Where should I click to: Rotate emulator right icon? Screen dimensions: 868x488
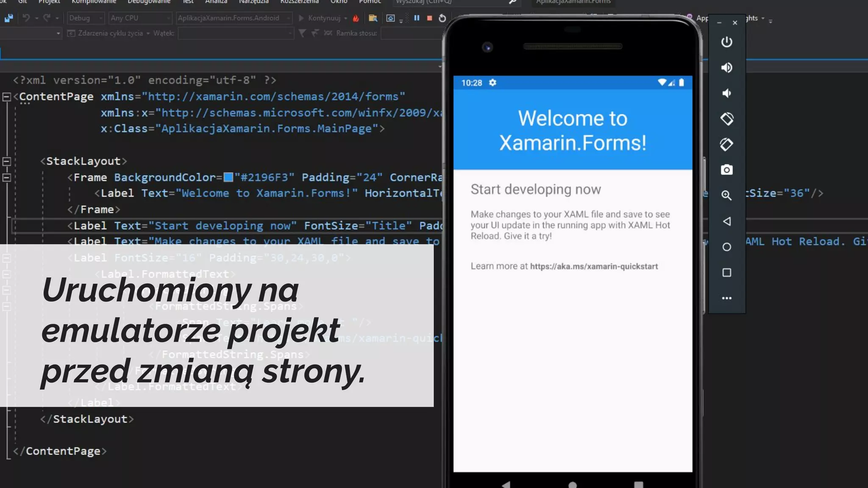coord(726,144)
